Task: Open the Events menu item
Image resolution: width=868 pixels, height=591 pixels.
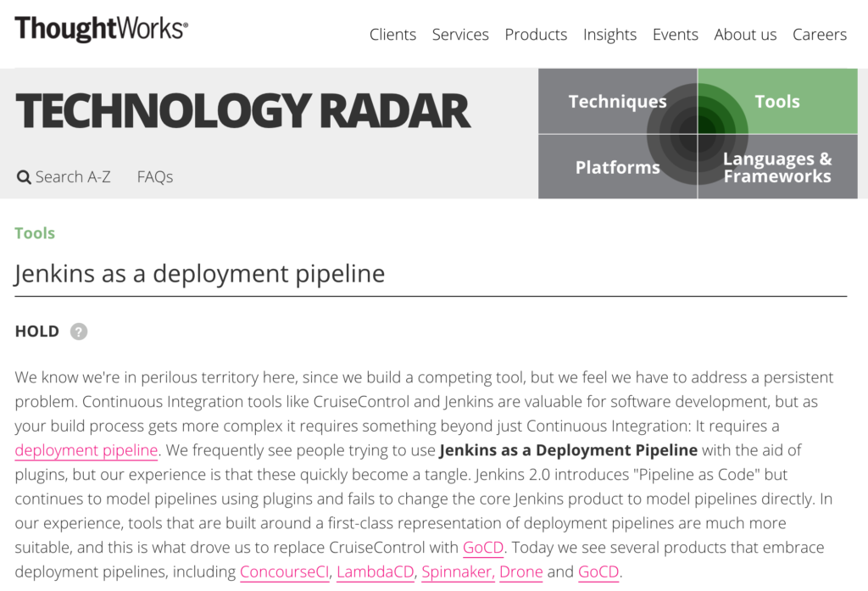Action: click(675, 35)
